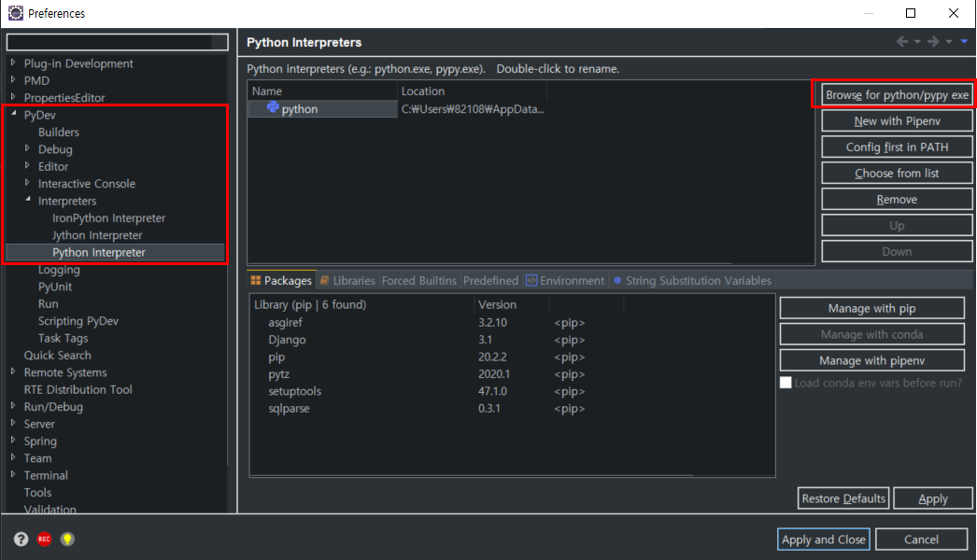Image resolution: width=977 pixels, height=560 pixels.
Task: Click Browse for python/pypy exe button
Action: [x=897, y=95]
